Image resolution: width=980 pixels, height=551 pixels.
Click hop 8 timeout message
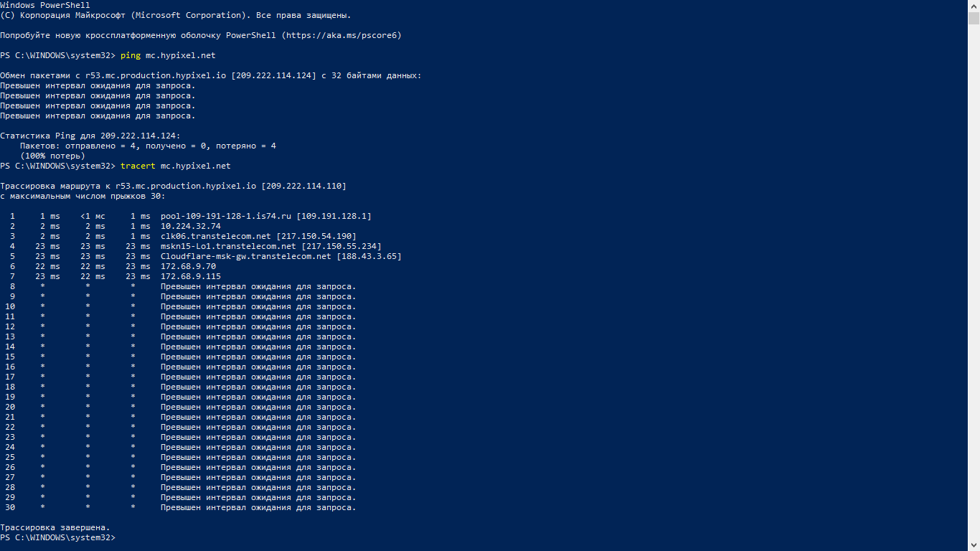pyautogui.click(x=258, y=286)
